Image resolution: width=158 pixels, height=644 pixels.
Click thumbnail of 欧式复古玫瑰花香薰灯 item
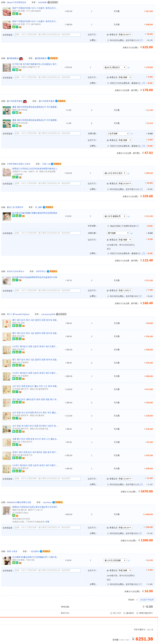click(7, 216)
